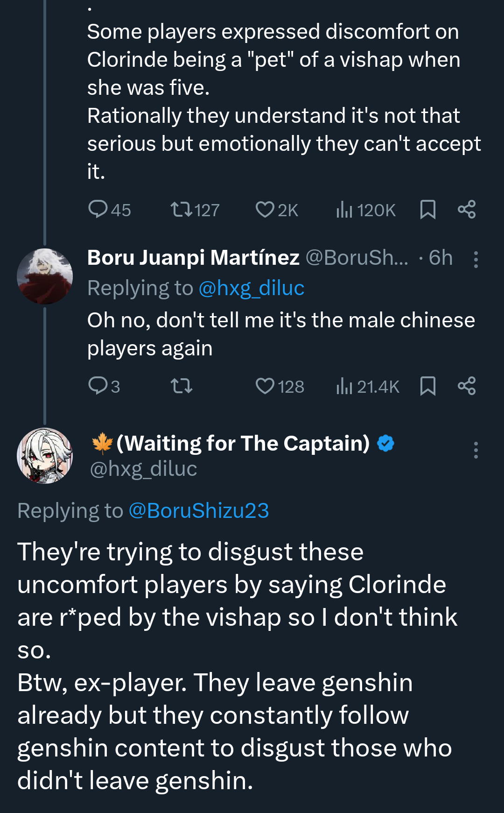Image resolution: width=504 pixels, height=813 pixels.
Task: Open replies on the 45-comment tweet
Action: coord(98,209)
